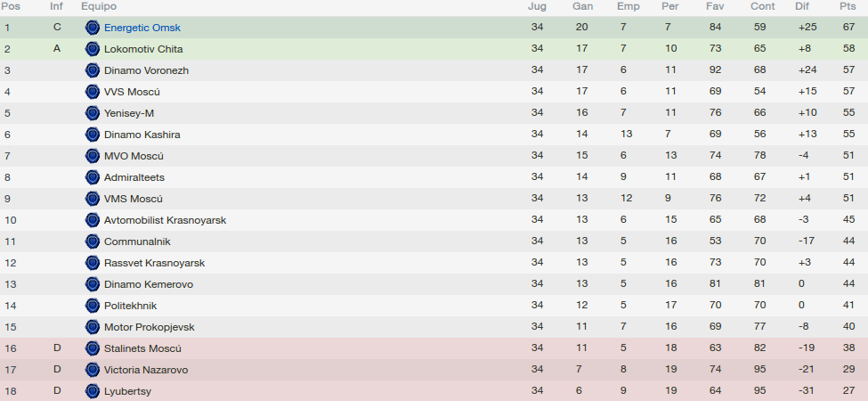Image resolution: width=868 pixels, height=401 pixels.
Task: Click the Yenisey-M club badge icon
Action: click(x=93, y=113)
